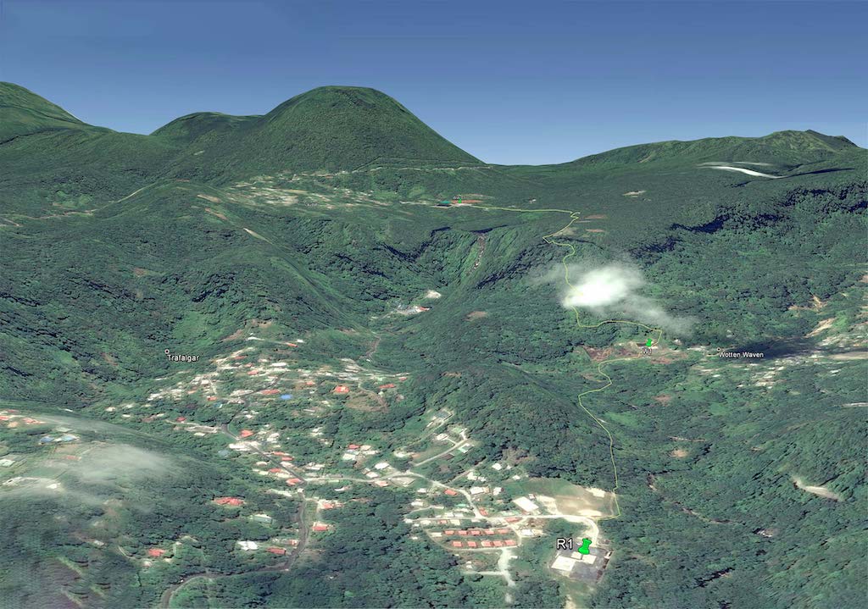Click the R1 label text
Image resolution: width=868 pixels, height=609 pixels.
coord(565,543)
